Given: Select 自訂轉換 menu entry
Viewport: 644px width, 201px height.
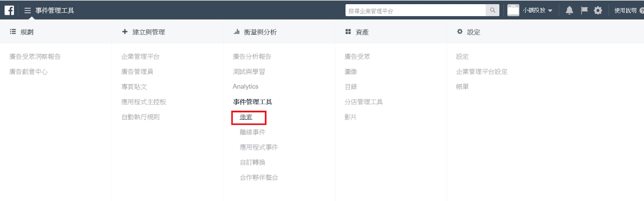Looking at the screenshot, I should pos(252,162).
